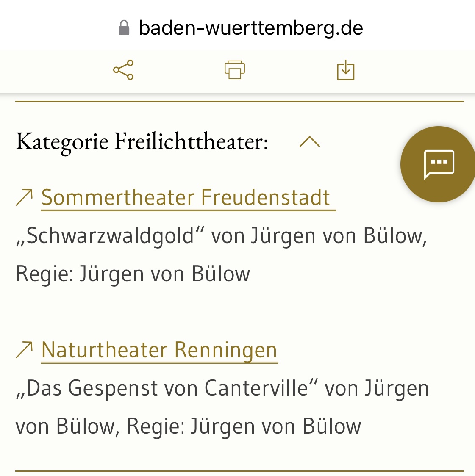Click the print page icon
This screenshot has width=475, height=476.
(x=235, y=70)
